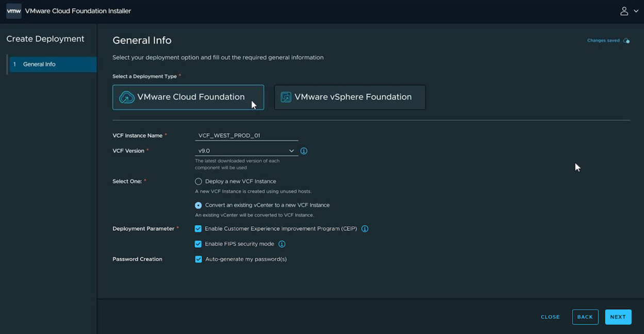Click the Changes saved text
Image resolution: width=644 pixels, height=334 pixels.
tap(603, 40)
